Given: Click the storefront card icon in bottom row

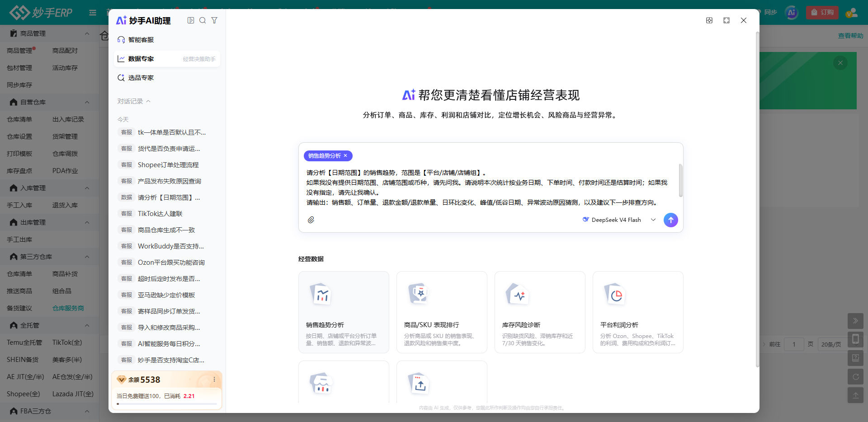Looking at the screenshot, I should pyautogui.click(x=321, y=384).
